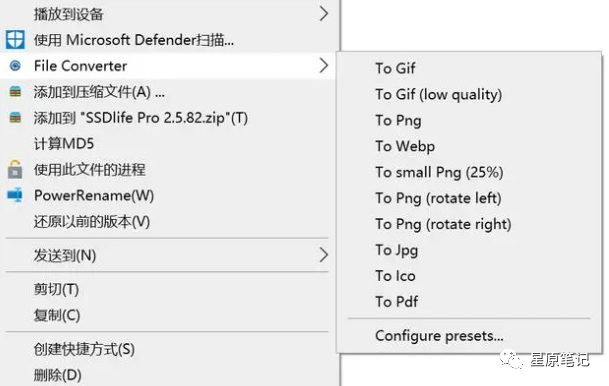Expand the 发送到(N) submenu arrow

tap(324, 255)
